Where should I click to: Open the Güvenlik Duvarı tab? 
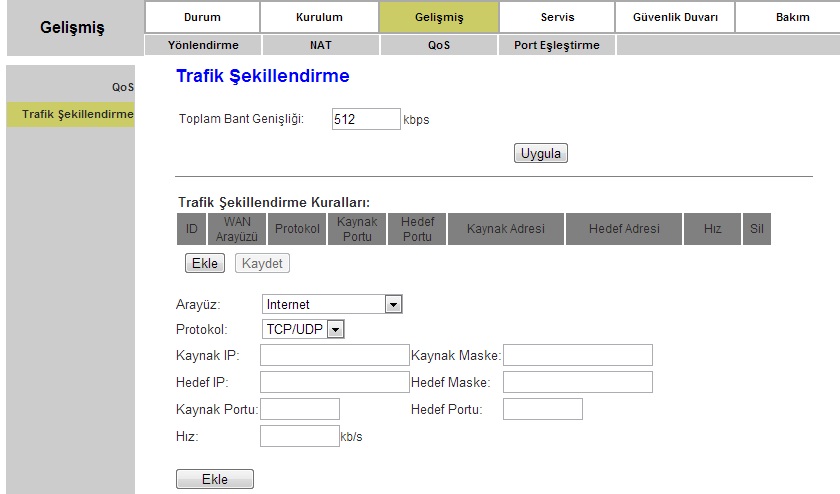[675, 17]
